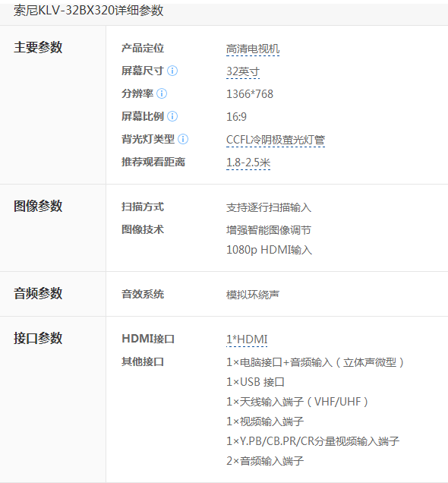Open the 1*HDMI link
The image size is (448, 483).
(x=247, y=339)
